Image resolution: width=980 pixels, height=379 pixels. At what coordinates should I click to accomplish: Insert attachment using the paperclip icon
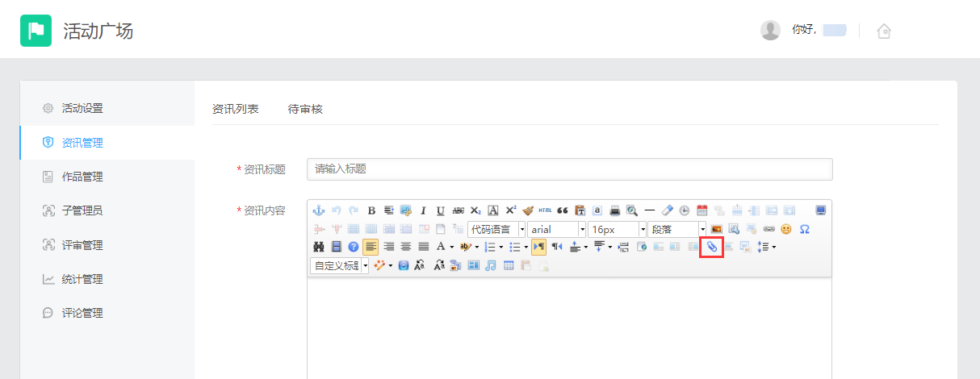tap(712, 247)
